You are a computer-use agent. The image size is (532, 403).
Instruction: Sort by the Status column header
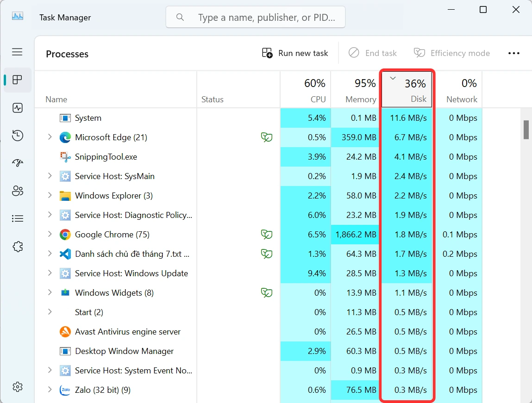(238, 89)
